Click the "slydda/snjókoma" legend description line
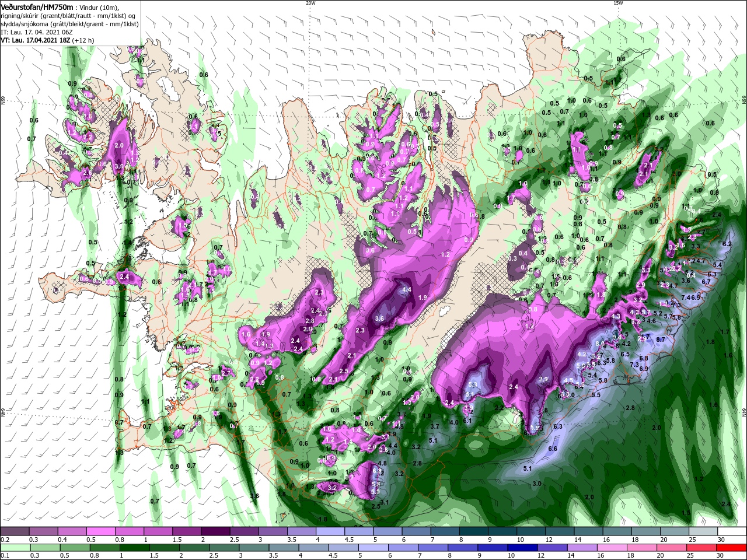The height and width of the screenshot is (560, 747). pos(69,24)
